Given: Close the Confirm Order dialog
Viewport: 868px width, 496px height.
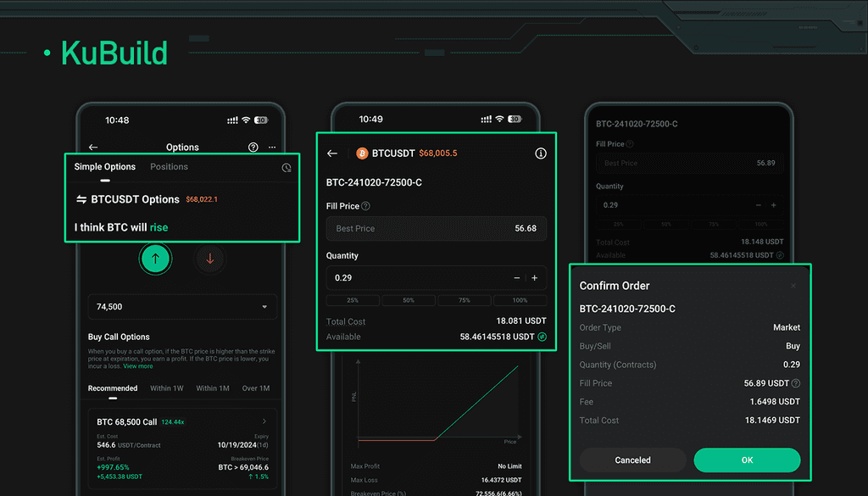Looking at the screenshot, I should coord(793,287).
